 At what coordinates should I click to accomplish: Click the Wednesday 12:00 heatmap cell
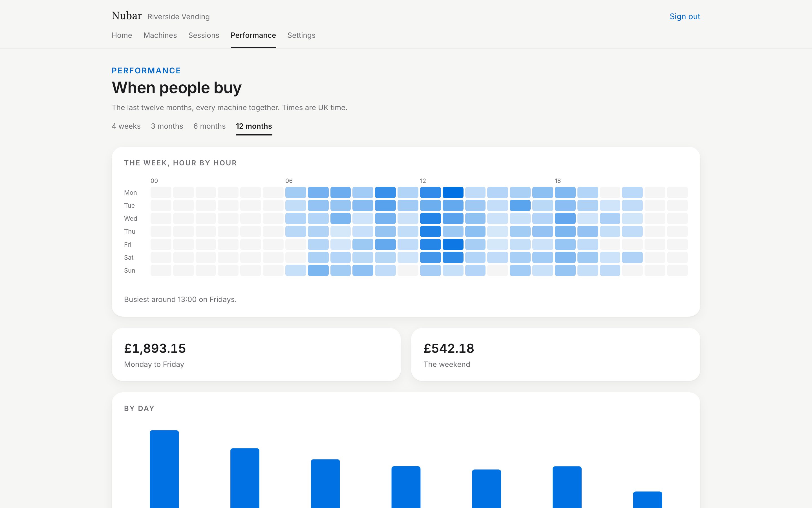pos(431,218)
